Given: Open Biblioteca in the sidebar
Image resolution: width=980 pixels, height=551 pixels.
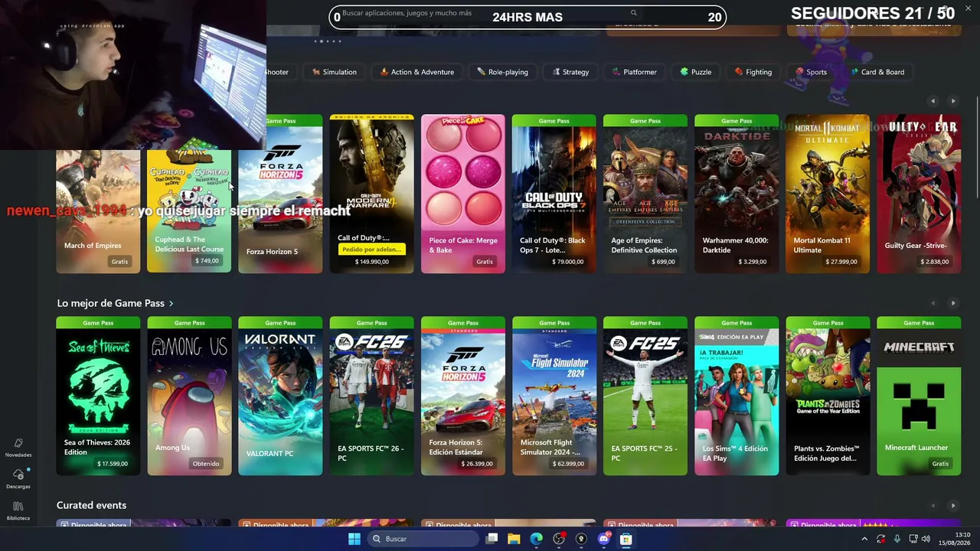Looking at the screenshot, I should point(18,511).
